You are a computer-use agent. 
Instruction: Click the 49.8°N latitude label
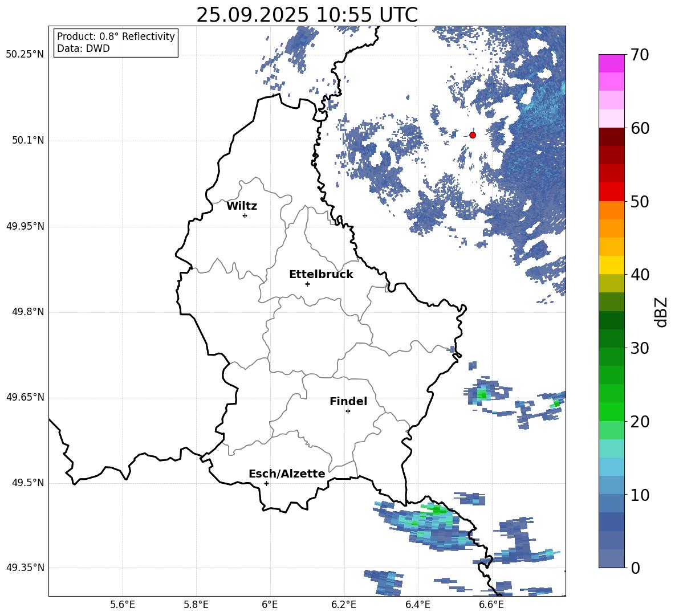[x=28, y=312]
